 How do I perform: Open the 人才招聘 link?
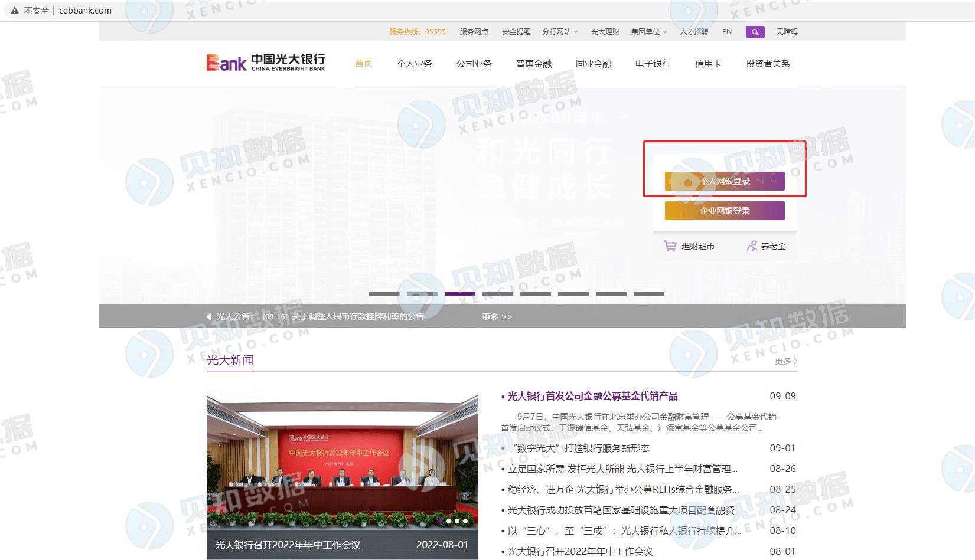(694, 32)
